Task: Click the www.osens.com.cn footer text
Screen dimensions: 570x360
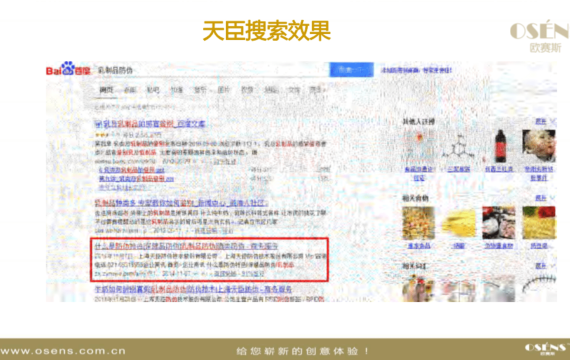Action: pos(63,351)
